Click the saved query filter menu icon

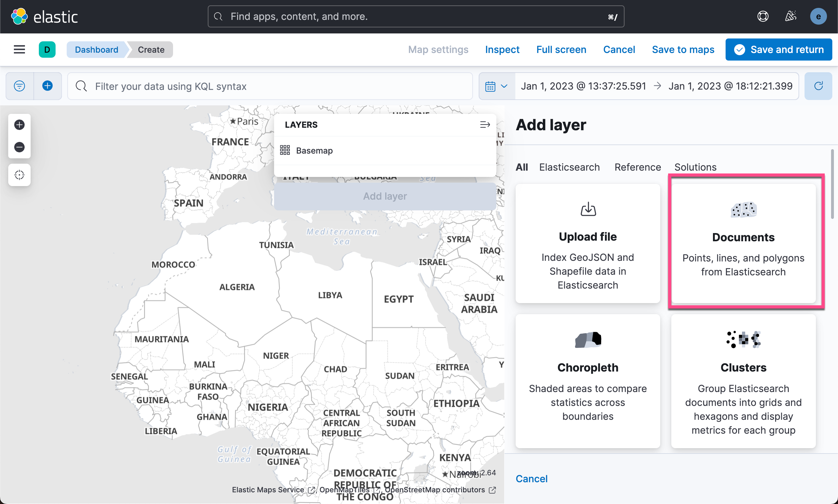[x=19, y=86]
